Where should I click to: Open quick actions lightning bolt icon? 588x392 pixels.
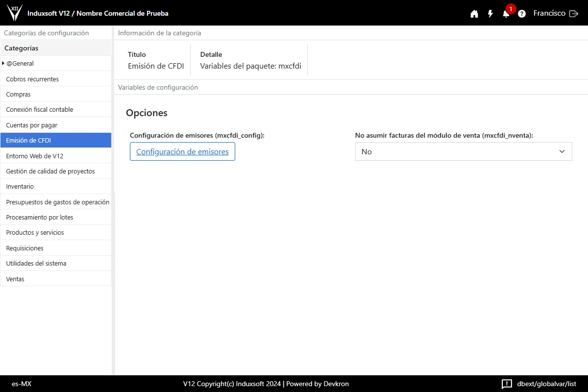click(490, 14)
